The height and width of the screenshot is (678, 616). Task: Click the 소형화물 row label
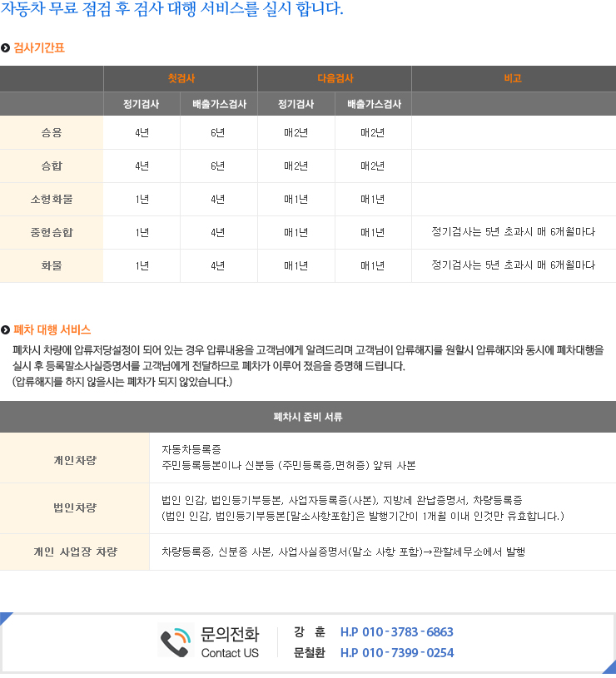click(52, 200)
